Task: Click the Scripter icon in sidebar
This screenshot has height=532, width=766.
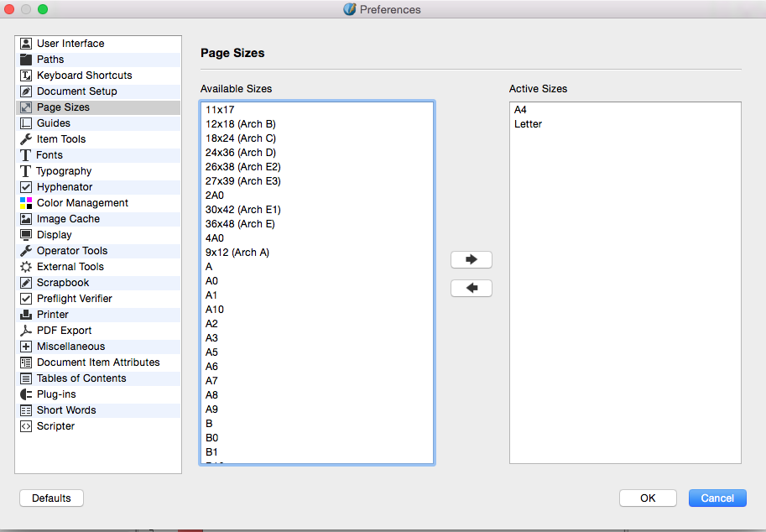Action: point(26,426)
